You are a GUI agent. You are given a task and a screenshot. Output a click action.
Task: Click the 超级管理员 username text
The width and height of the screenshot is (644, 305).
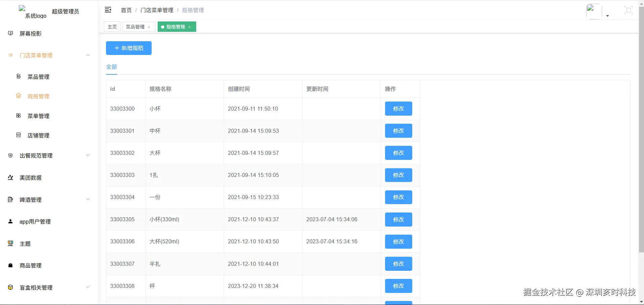(x=65, y=11)
